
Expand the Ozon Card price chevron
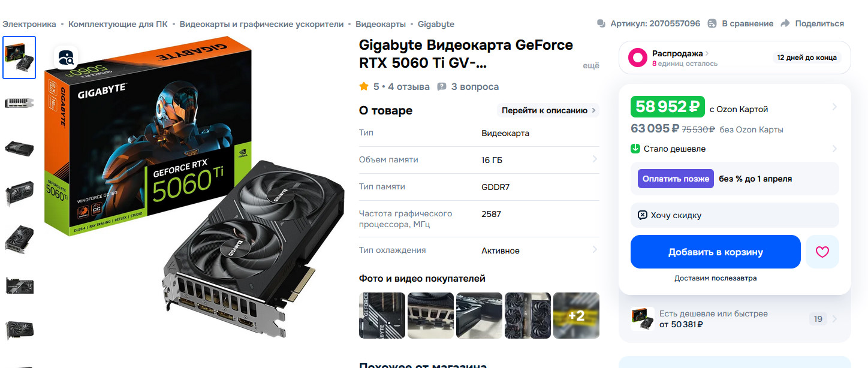coord(834,107)
